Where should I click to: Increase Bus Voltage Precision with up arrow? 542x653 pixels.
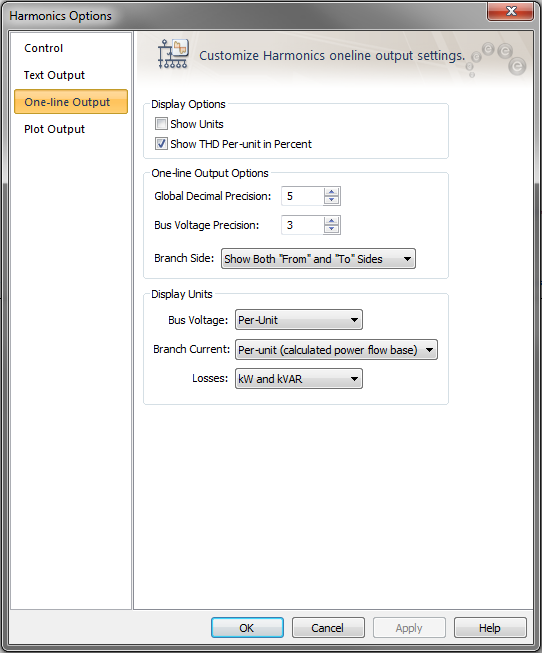(332, 221)
